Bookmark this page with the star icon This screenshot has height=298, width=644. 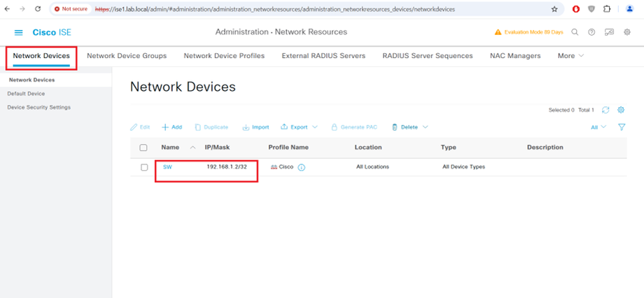(554, 9)
